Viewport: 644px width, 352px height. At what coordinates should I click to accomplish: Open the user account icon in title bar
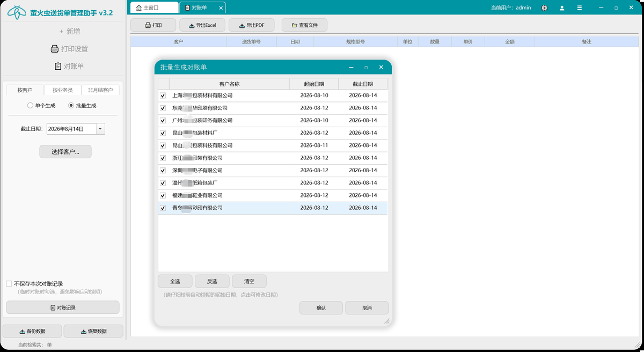click(x=562, y=8)
